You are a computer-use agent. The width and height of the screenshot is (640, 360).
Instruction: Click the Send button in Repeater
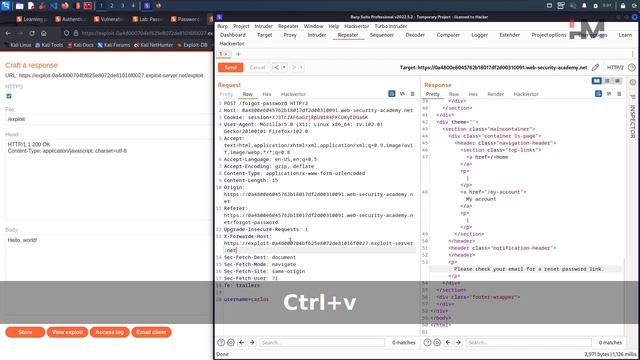[x=231, y=68]
